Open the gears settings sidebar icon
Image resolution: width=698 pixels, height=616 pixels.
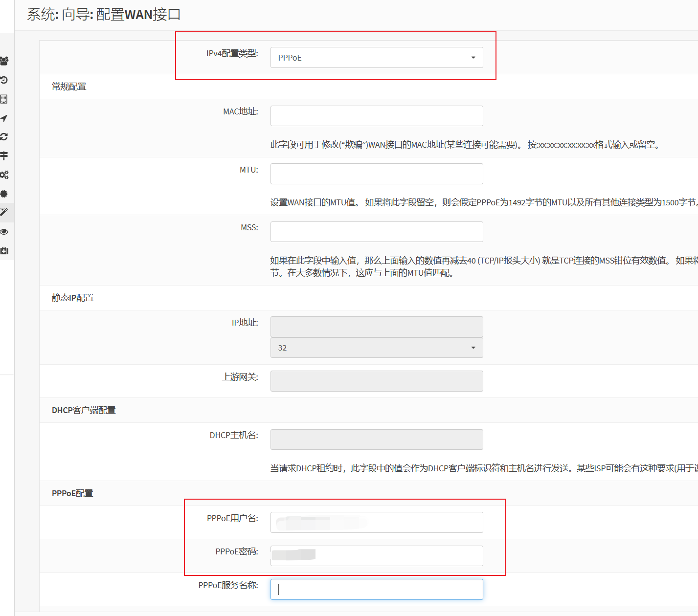4,175
